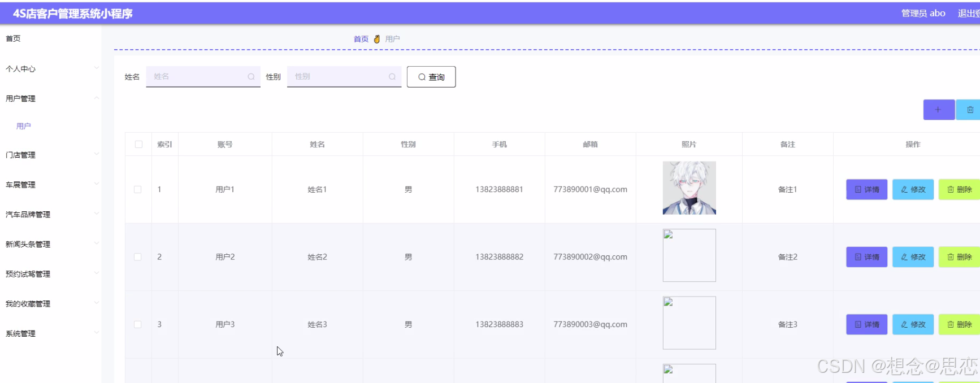Screen dimensions: 980x383
Task: Click the search icon in 姓名 field
Action: 251,77
